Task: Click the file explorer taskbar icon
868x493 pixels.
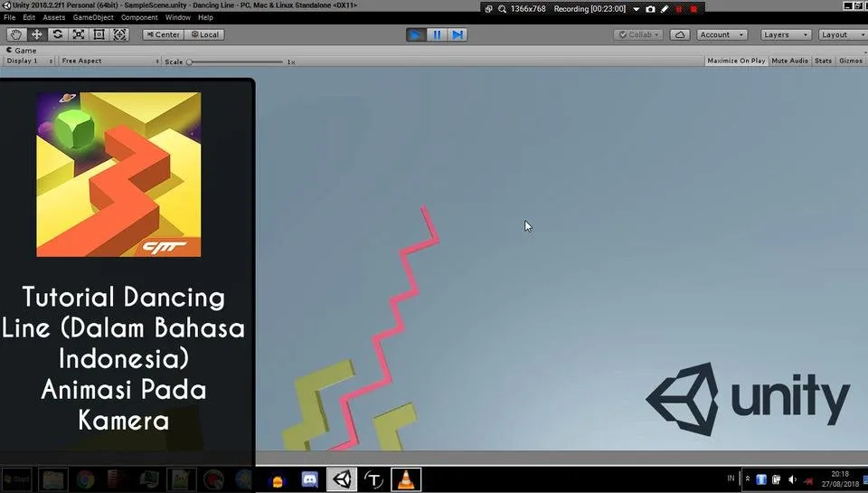Action: click(53, 479)
